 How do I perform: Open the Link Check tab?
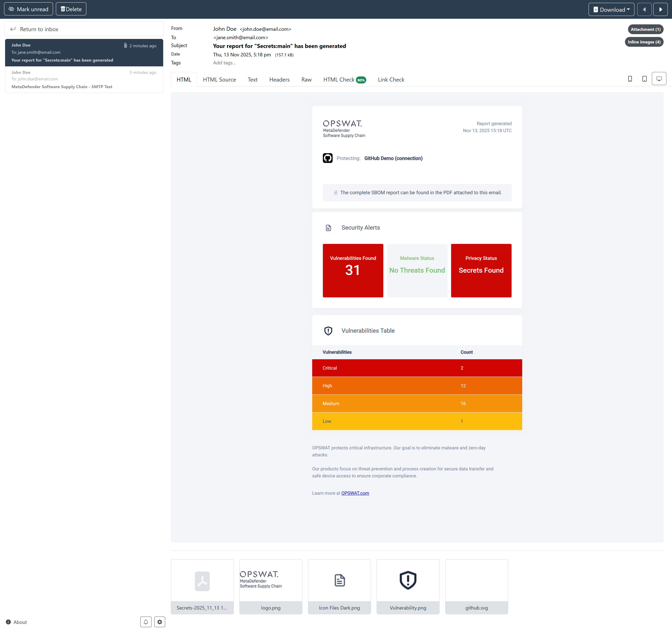(391, 80)
